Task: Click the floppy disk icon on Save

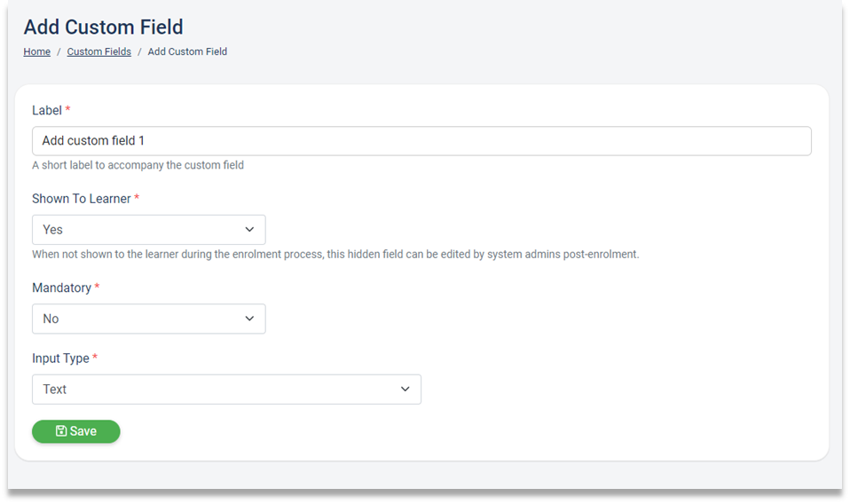Action: [61, 431]
